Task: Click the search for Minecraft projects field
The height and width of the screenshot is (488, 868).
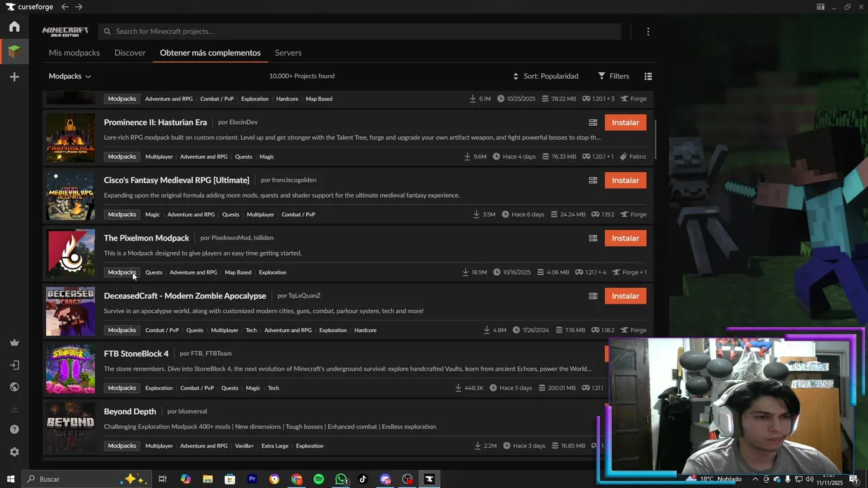Action: (x=359, y=32)
